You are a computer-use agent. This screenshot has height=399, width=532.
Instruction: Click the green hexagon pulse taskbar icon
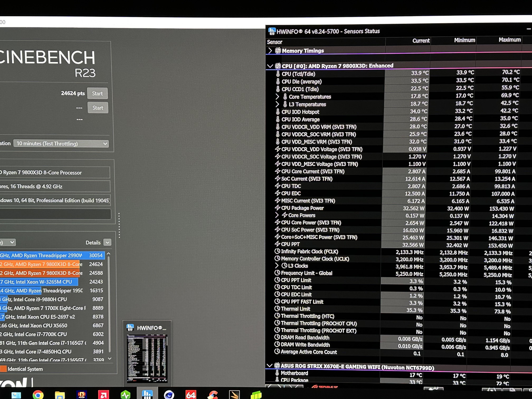125,395
